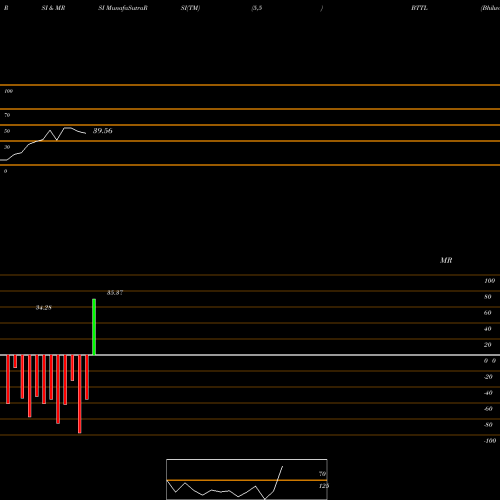500x500 pixels.
Task: Select the 34.28 label over red bars
Action: pyautogui.click(x=44, y=308)
